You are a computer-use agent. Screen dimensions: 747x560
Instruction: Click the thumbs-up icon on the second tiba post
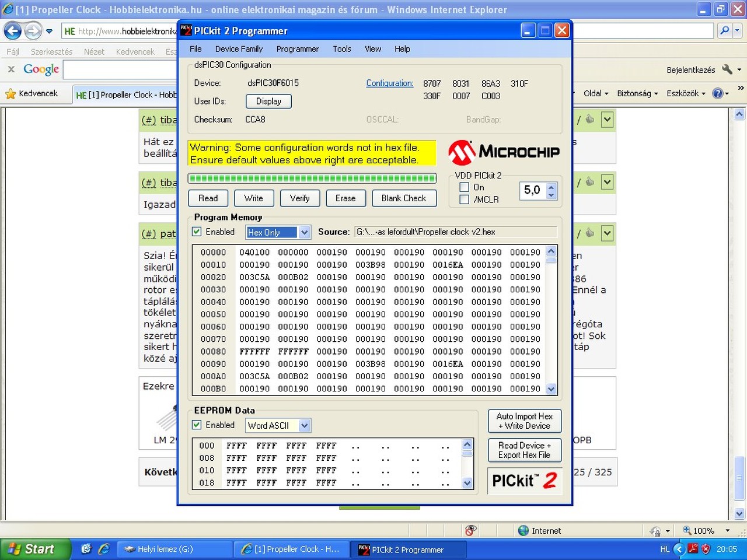pyautogui.click(x=590, y=182)
